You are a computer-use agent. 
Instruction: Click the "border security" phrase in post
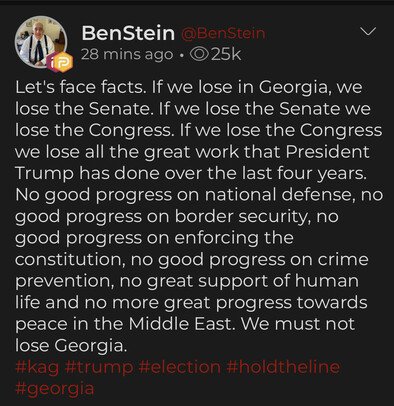pyautogui.click(x=241, y=217)
